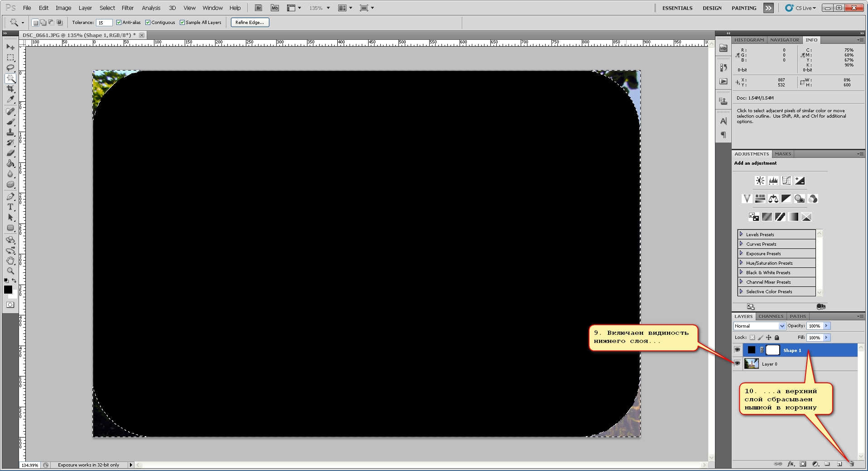Expand Hue/Saturation Presets
Image resolution: width=868 pixels, height=471 pixels.
[x=741, y=263]
